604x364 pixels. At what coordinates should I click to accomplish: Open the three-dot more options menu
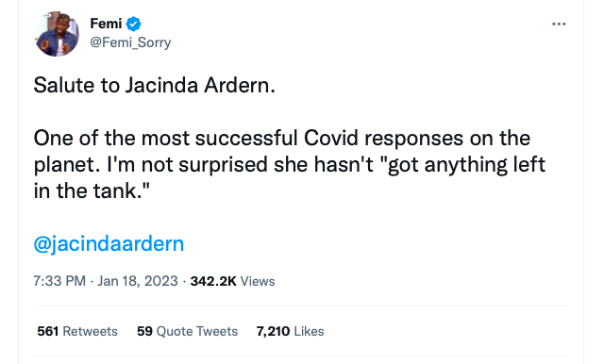pos(559,24)
